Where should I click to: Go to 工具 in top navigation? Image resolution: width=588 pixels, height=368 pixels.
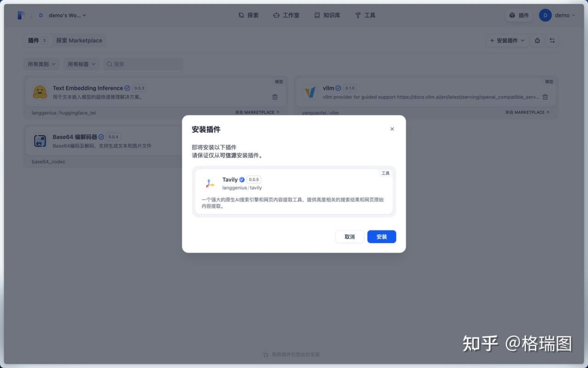coord(365,15)
